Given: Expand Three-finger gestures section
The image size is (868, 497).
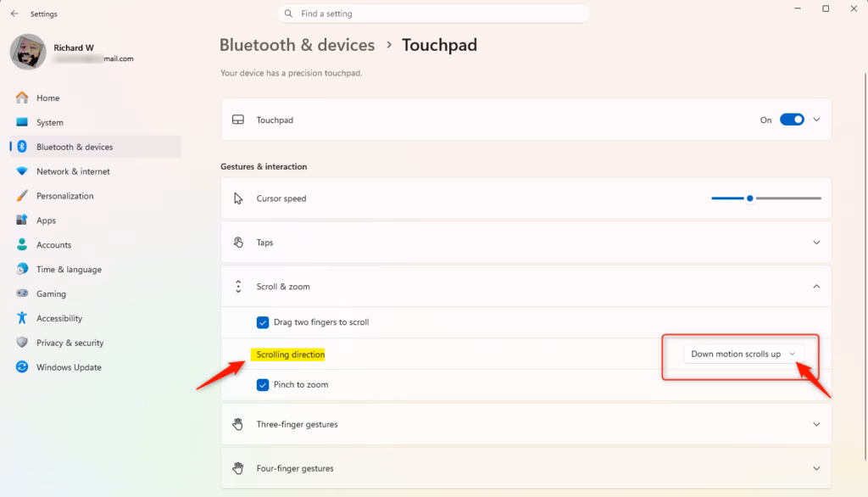Looking at the screenshot, I should 816,424.
